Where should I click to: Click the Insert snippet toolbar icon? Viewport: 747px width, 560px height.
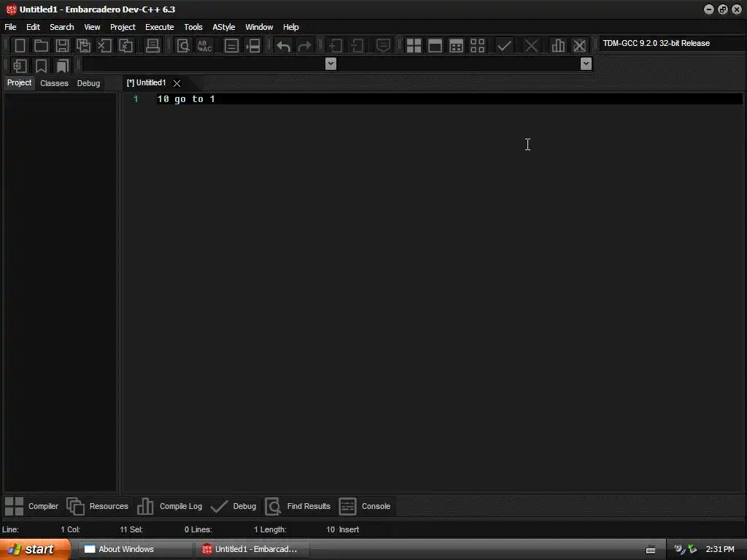point(20,66)
